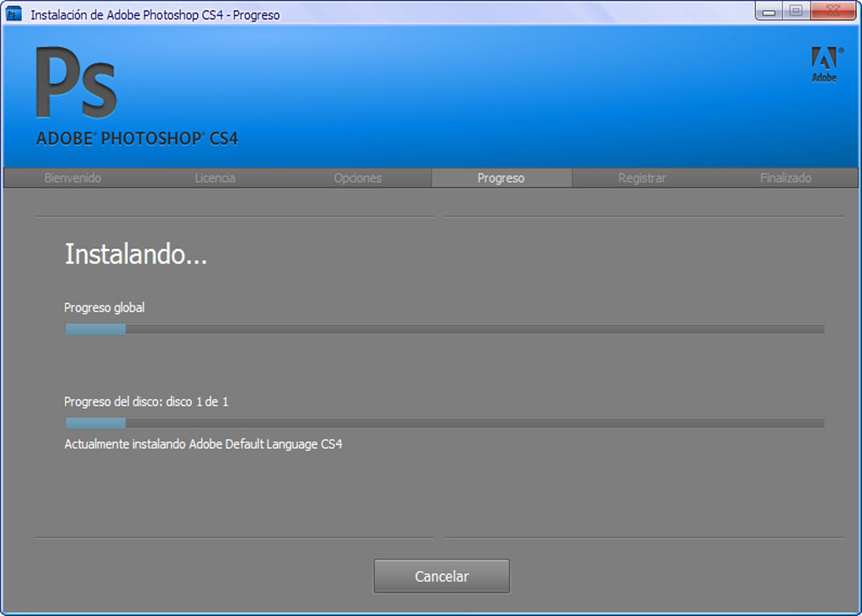
Task: Click the 'Progreso global' label
Action: coord(104,308)
